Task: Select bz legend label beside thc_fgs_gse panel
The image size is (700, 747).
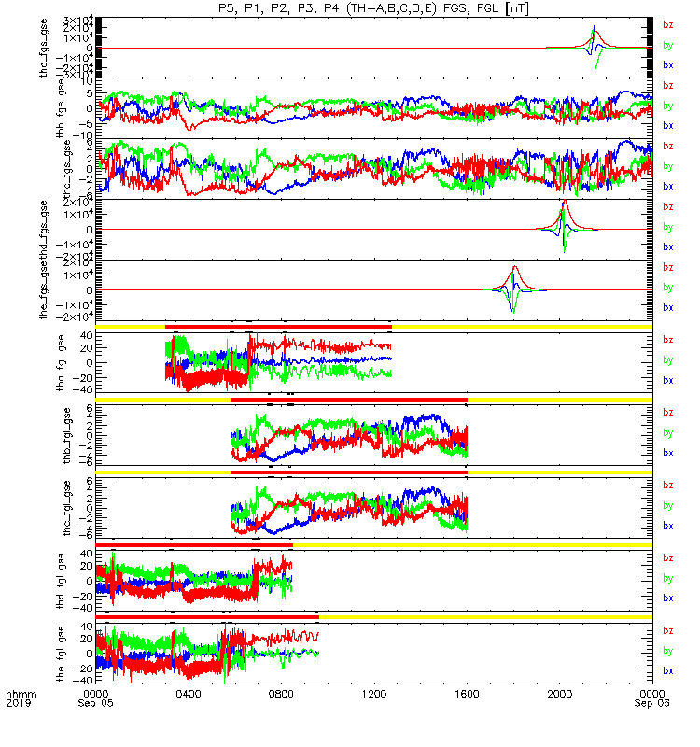Action: point(668,146)
